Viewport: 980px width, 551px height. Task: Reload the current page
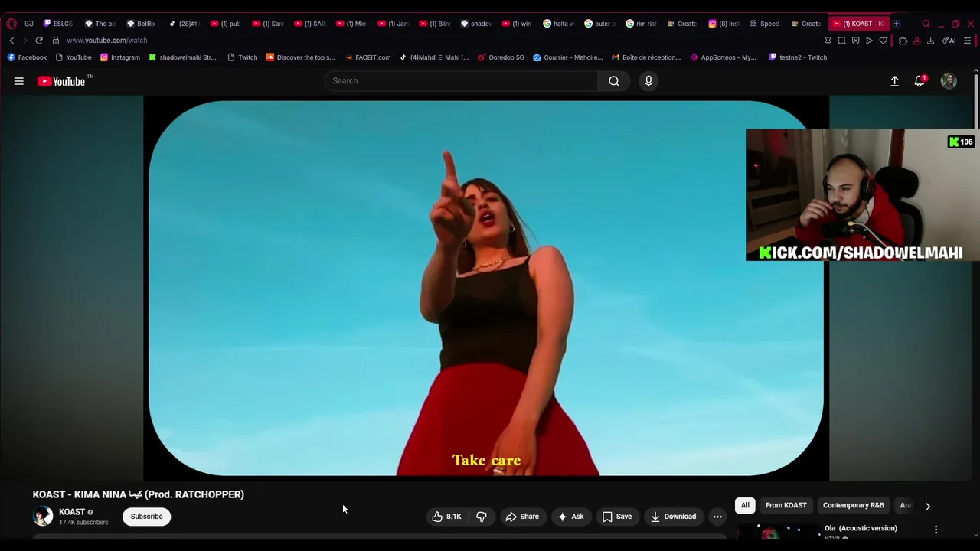(x=39, y=41)
